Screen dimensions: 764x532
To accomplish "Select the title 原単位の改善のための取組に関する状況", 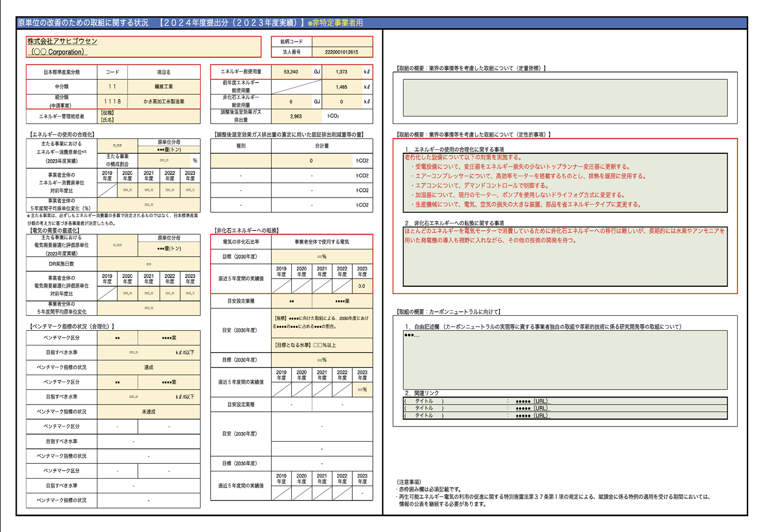I will tap(83, 22).
